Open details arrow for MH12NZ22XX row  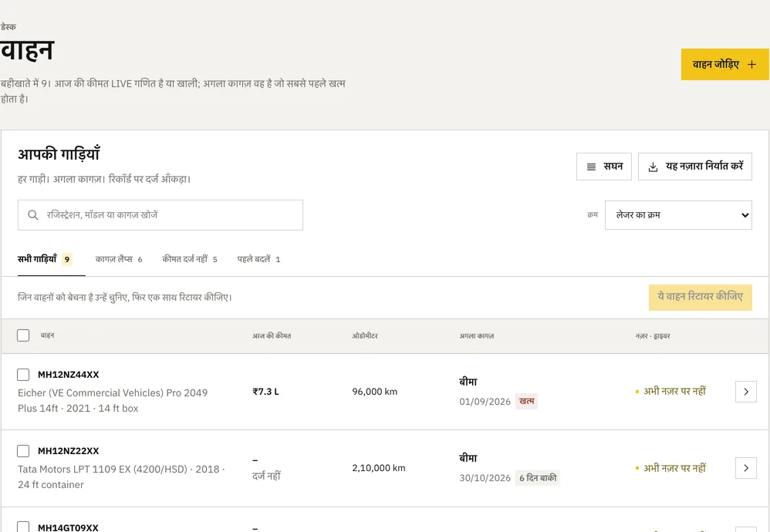[746, 468]
